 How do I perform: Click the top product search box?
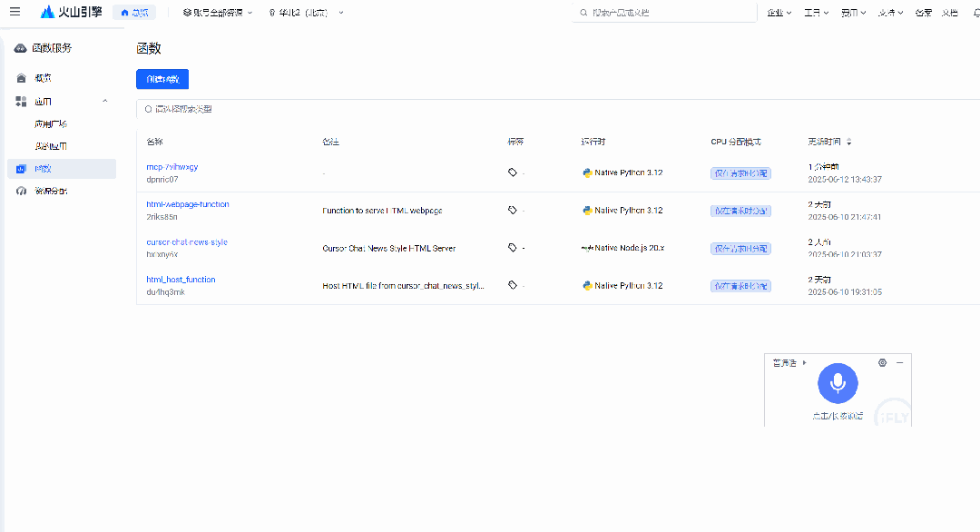(667, 13)
